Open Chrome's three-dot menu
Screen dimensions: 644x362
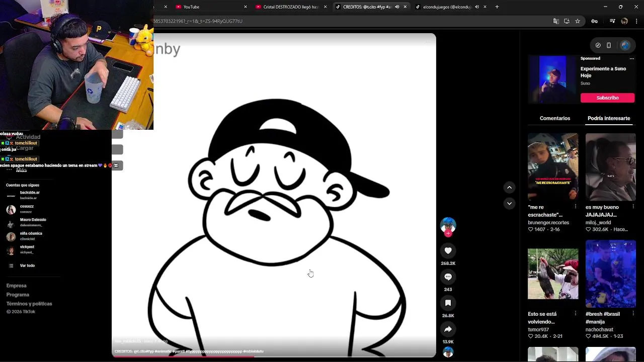tap(637, 21)
